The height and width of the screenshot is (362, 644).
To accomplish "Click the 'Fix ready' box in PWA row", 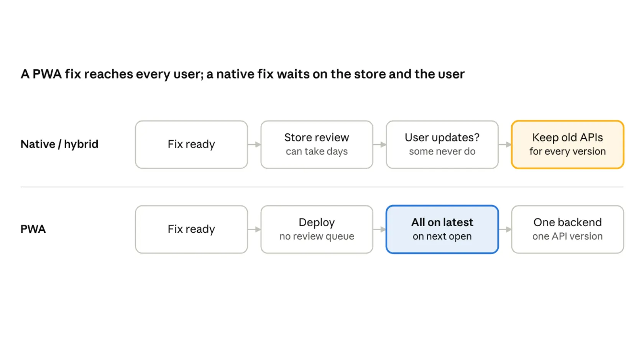I will (191, 229).
